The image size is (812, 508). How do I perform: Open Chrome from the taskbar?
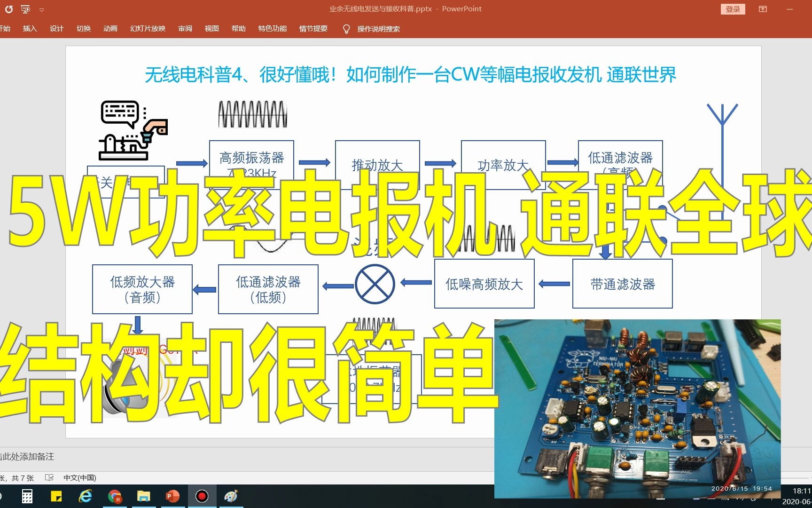click(x=115, y=496)
